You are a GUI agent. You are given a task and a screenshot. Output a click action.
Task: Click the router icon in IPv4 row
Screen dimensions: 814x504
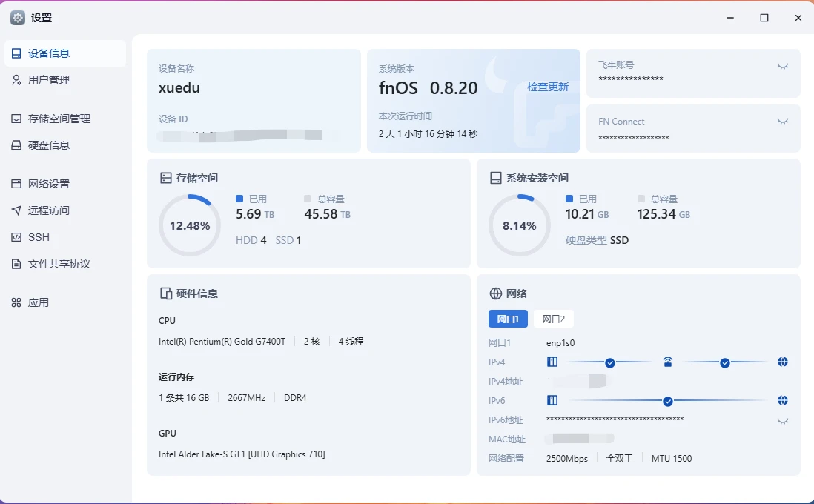coord(667,362)
